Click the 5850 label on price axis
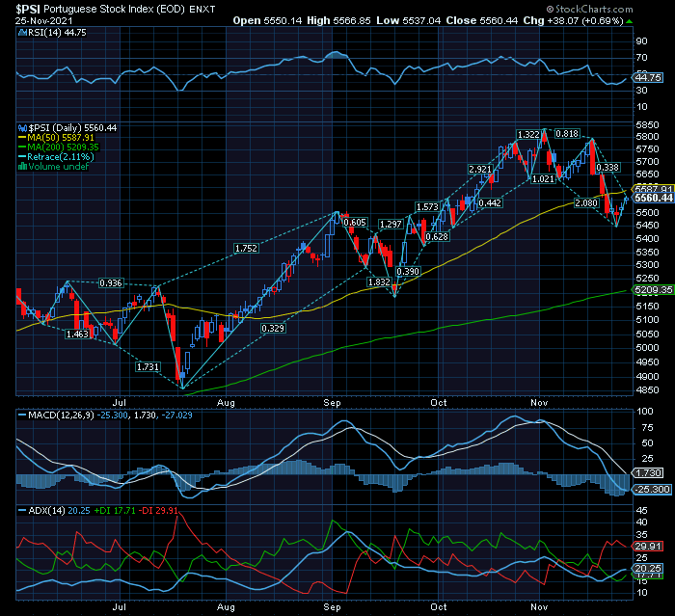 pyautogui.click(x=647, y=124)
